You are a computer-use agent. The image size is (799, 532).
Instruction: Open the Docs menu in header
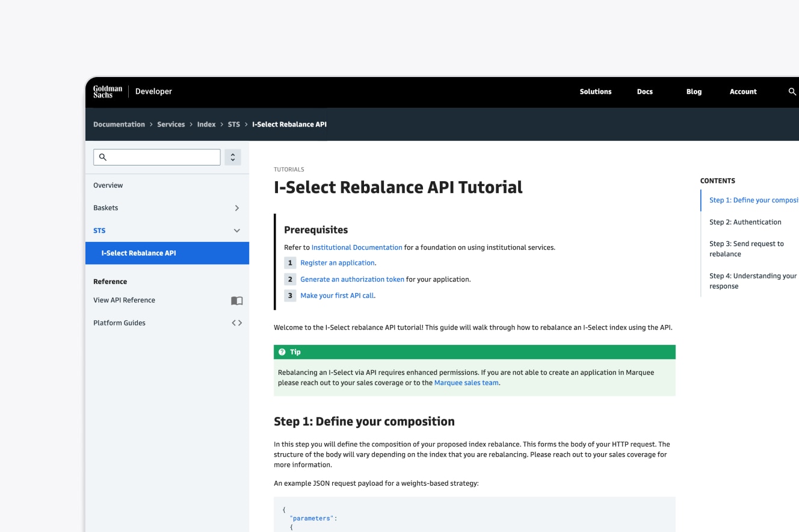click(645, 91)
